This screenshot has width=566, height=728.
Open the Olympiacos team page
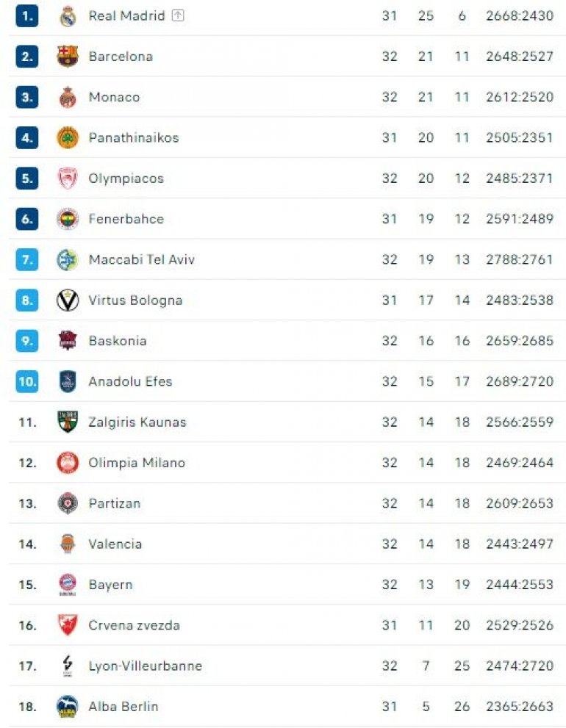tap(126, 179)
